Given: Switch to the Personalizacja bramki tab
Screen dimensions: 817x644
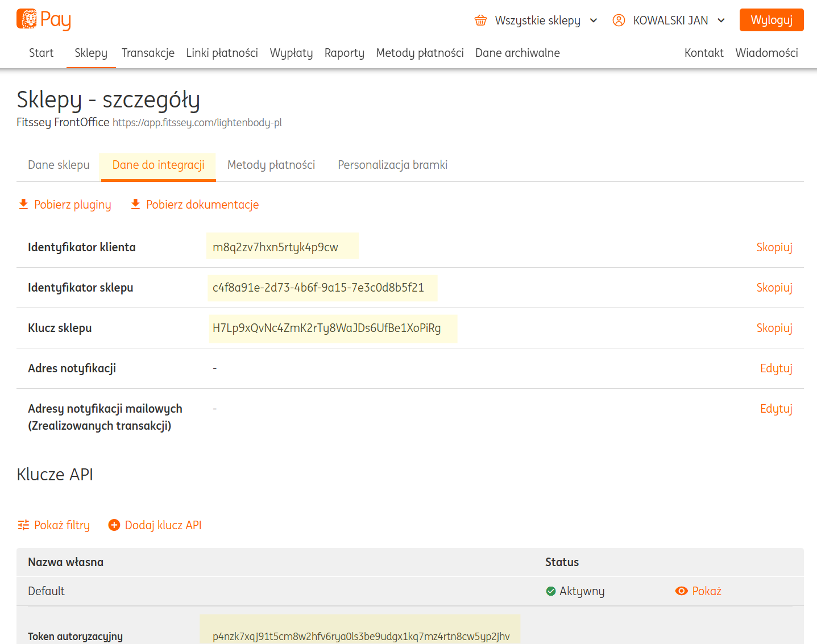Looking at the screenshot, I should pyautogui.click(x=392, y=165).
